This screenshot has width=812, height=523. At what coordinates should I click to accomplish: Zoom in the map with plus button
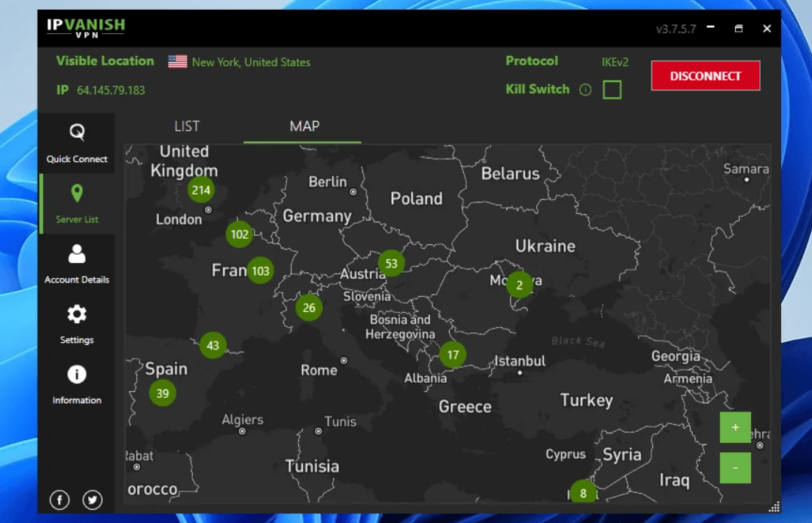735,427
